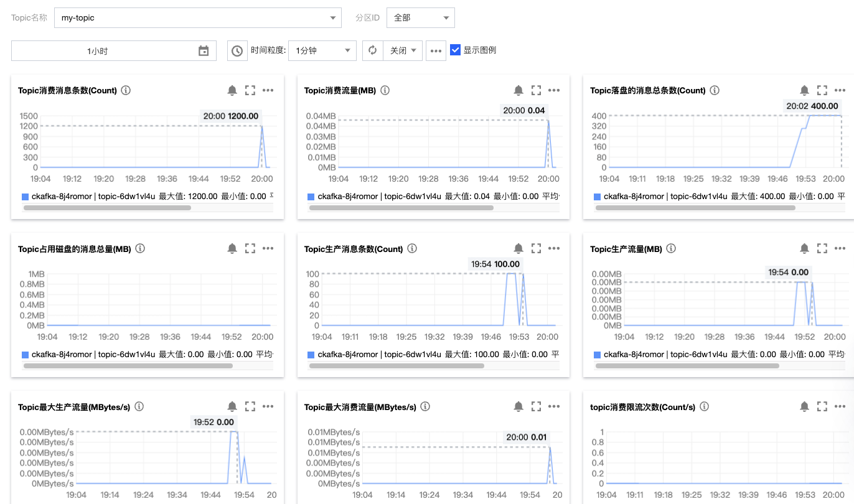
Task: Click info icon beside Topic最大生产流量
Action: pos(139,406)
